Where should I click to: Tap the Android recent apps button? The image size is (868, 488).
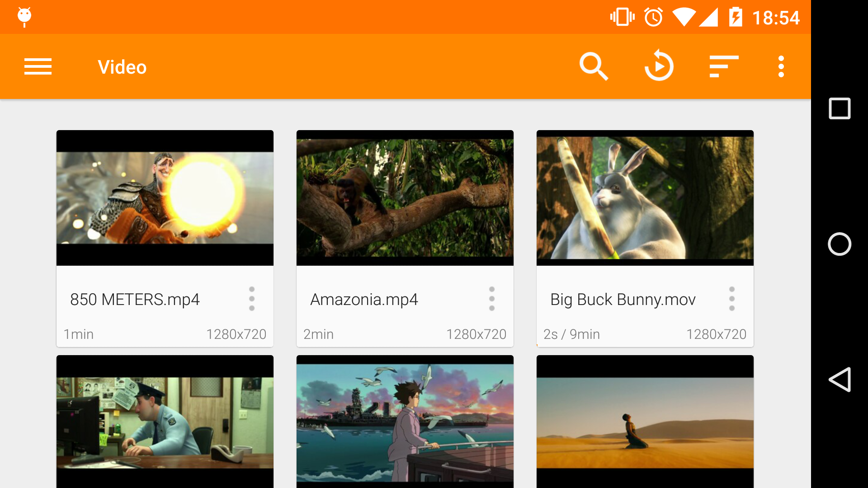(840, 108)
